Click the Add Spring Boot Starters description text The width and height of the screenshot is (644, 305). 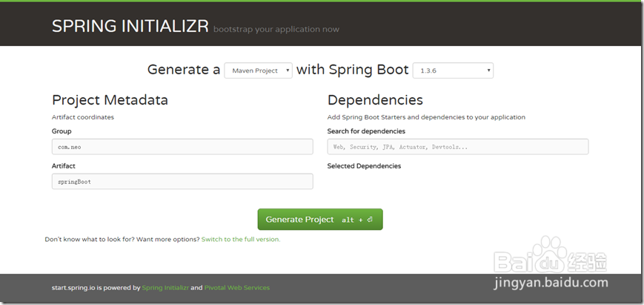click(426, 117)
